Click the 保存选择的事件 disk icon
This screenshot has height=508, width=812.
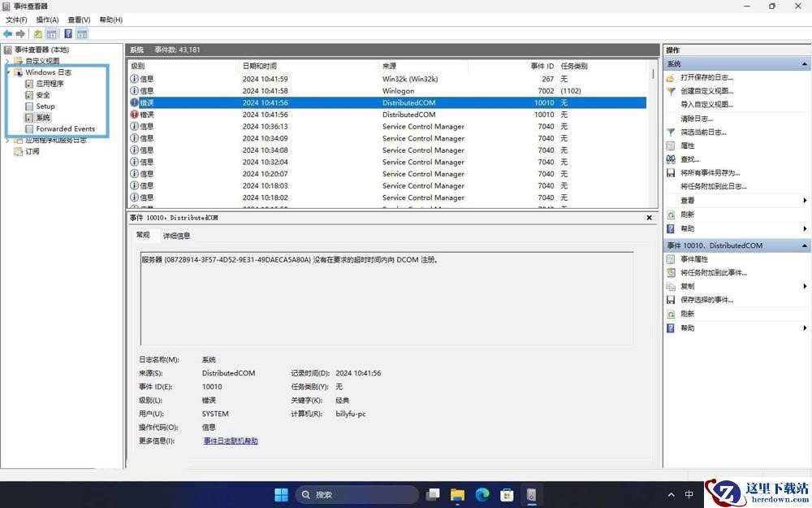pyautogui.click(x=671, y=300)
